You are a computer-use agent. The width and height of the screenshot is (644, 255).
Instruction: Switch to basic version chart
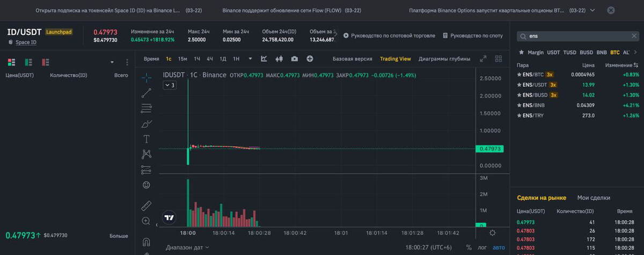[352, 59]
